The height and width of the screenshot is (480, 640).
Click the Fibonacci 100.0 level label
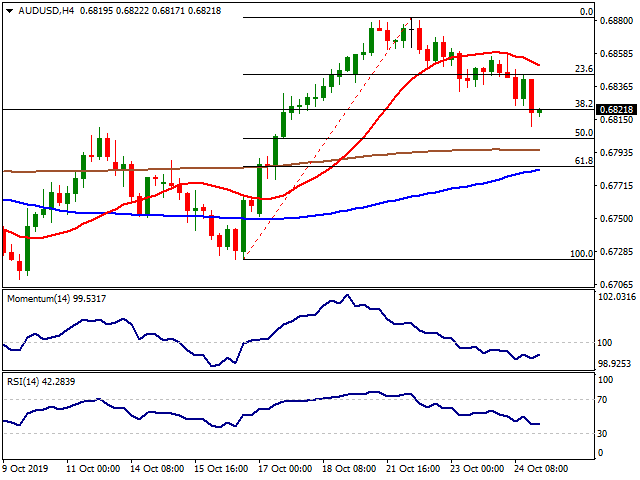pyautogui.click(x=582, y=253)
